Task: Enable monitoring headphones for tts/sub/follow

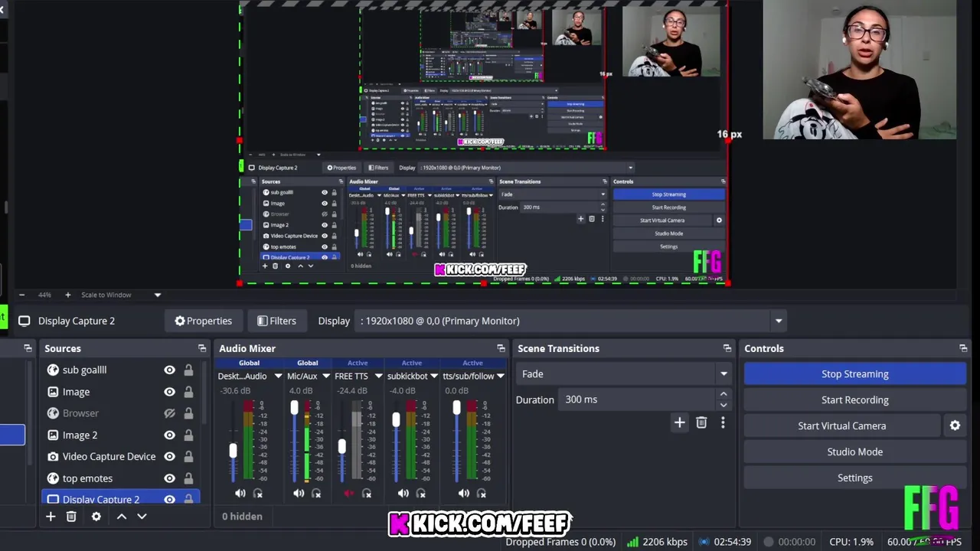Action: point(482,494)
